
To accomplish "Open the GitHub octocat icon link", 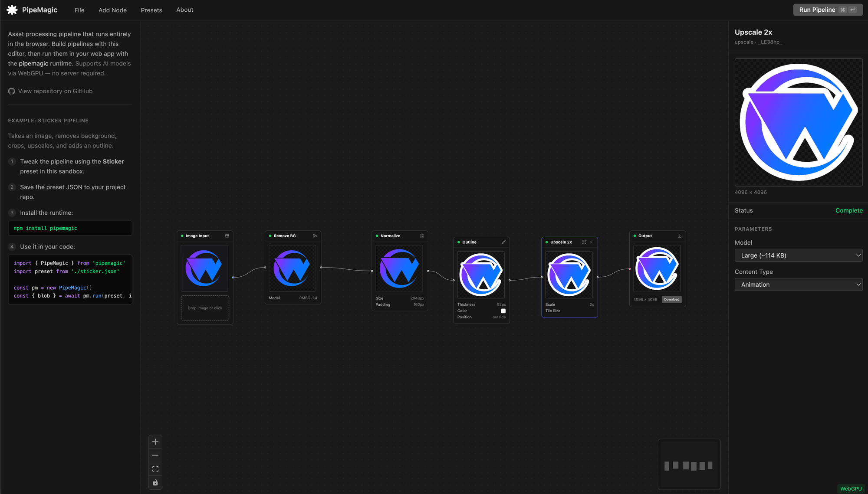I will (12, 91).
